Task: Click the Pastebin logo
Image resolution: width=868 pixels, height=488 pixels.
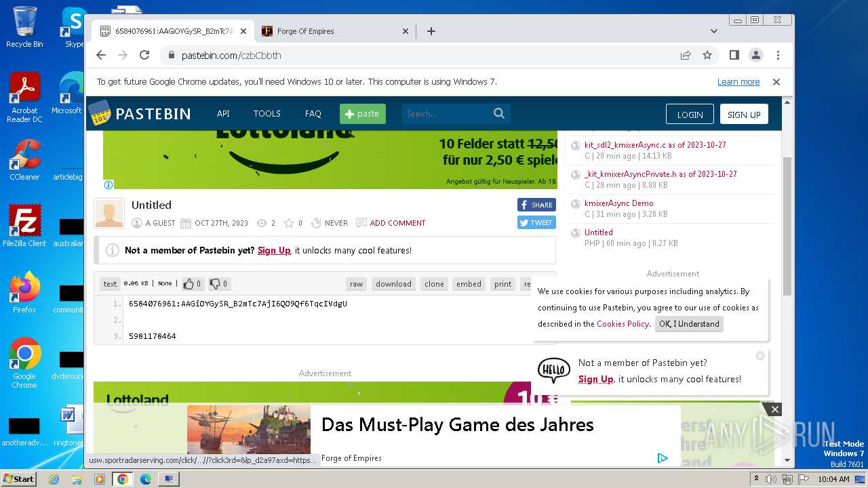Action: (x=140, y=113)
